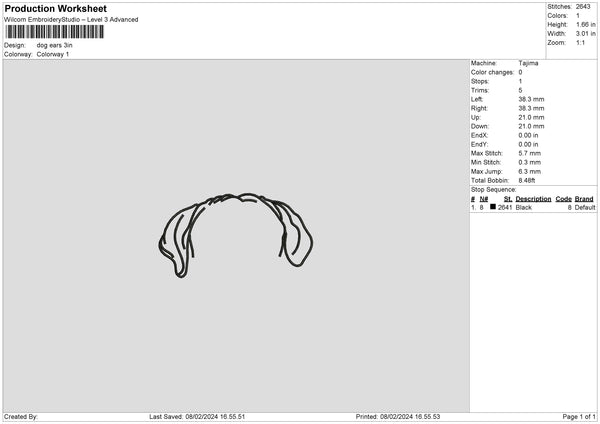This screenshot has height=424, width=600.
Task: Click the Left value 38.3 mm
Action: (x=531, y=99)
